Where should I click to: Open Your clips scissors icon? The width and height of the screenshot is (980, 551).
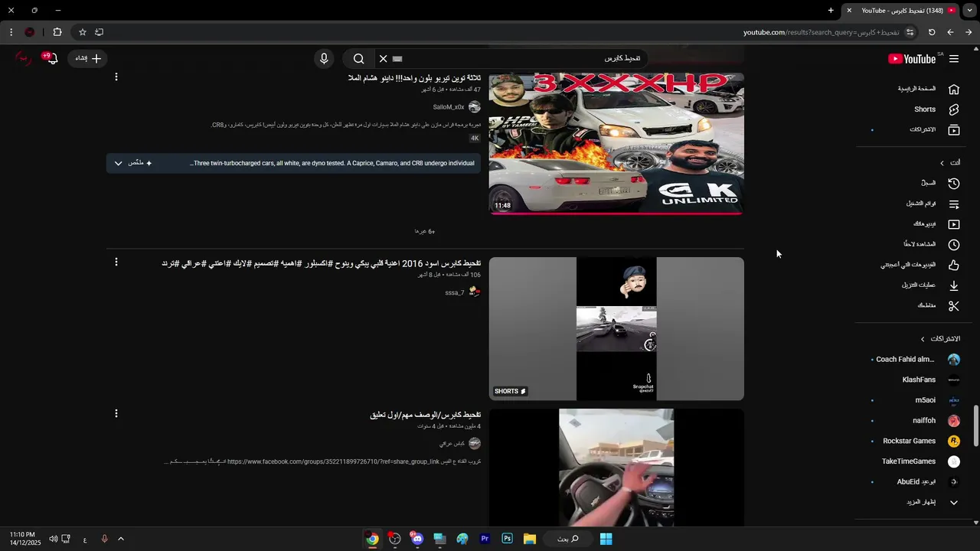[x=954, y=306]
